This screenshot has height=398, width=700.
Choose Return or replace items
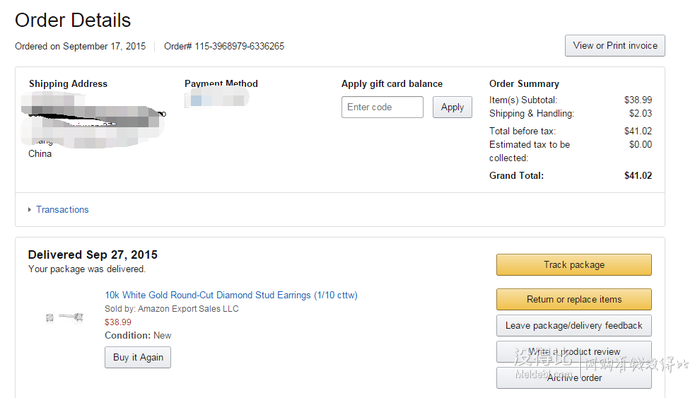point(574,299)
